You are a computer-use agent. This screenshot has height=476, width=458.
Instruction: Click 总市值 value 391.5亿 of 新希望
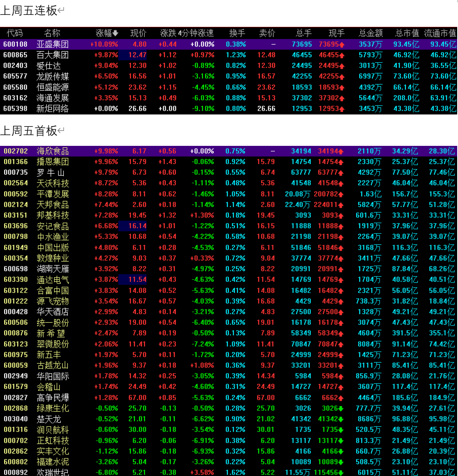click(x=405, y=333)
